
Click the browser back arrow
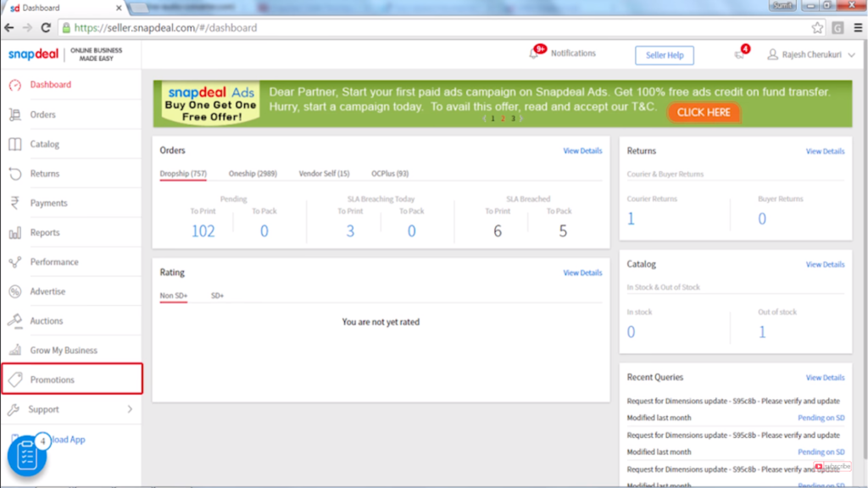[x=9, y=28]
